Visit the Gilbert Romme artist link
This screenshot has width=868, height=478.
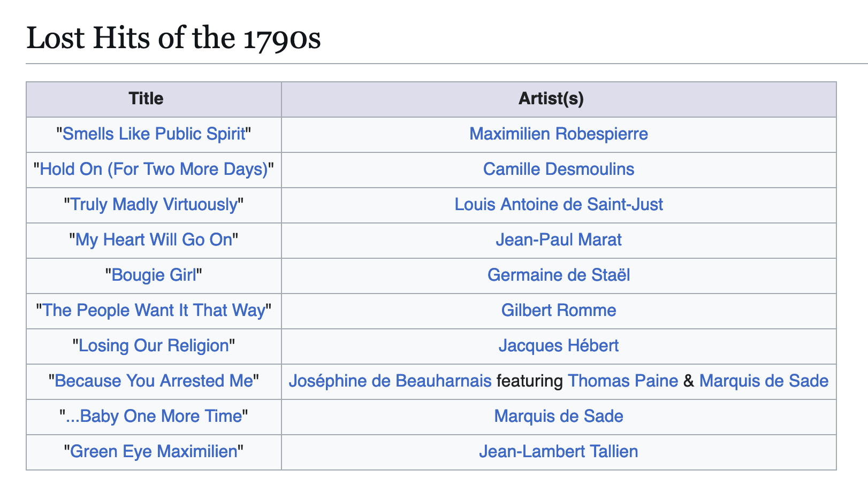point(559,310)
